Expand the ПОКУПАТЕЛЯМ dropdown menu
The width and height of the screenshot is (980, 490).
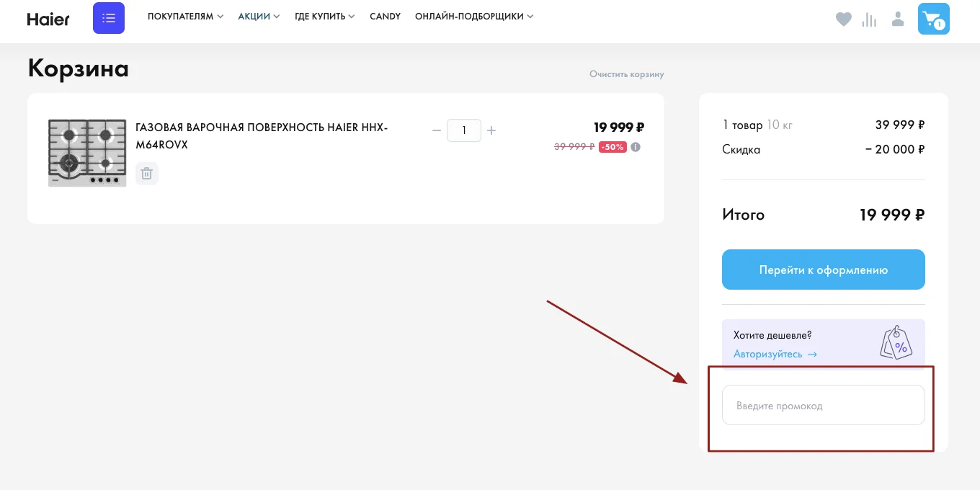(185, 16)
